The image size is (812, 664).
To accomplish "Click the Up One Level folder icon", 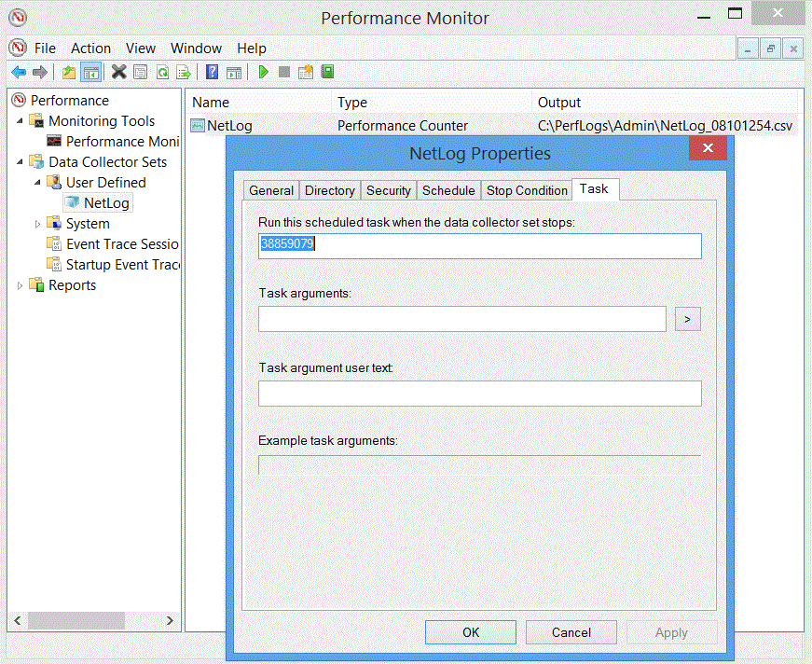I will [x=69, y=72].
